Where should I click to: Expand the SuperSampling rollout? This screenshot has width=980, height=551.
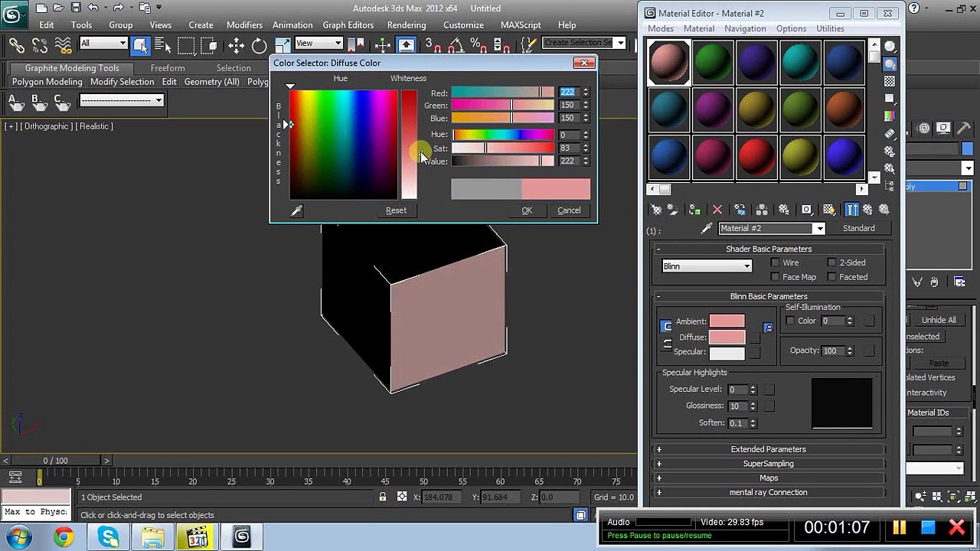[769, 464]
